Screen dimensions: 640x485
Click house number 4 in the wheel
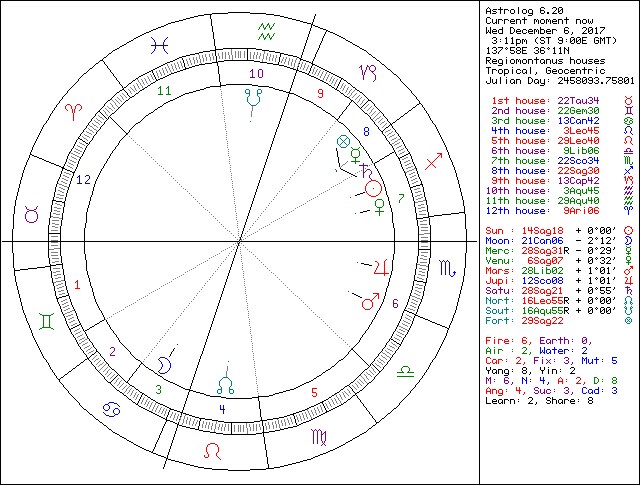[222, 409]
